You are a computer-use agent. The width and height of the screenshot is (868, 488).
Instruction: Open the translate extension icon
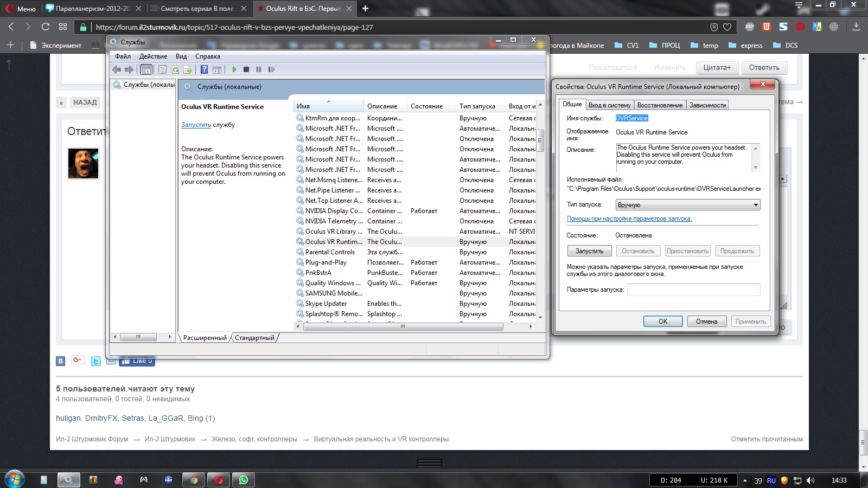pos(817,27)
